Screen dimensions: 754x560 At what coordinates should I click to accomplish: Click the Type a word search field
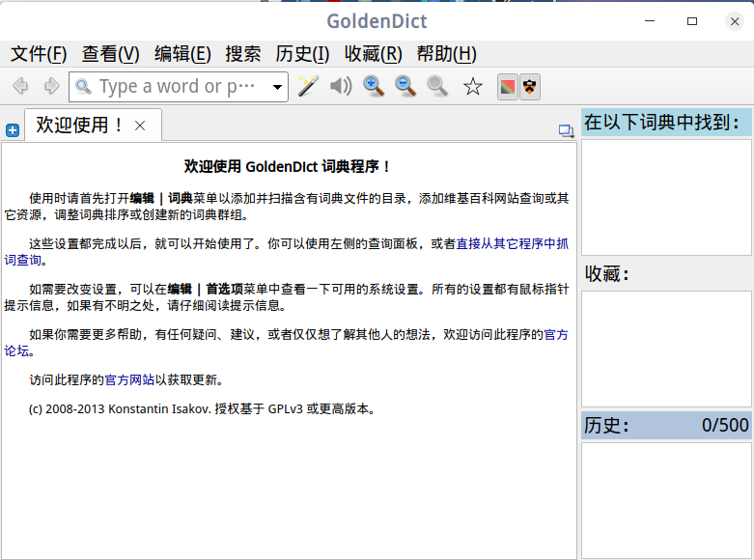click(x=179, y=87)
